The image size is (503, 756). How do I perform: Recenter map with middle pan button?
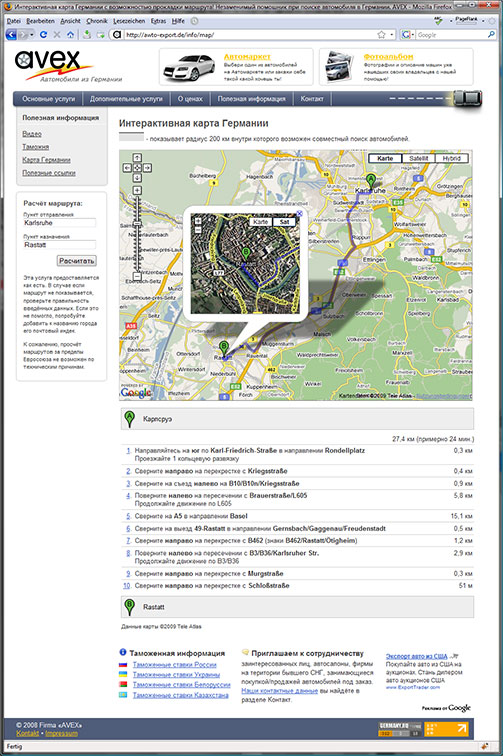[x=137, y=168]
